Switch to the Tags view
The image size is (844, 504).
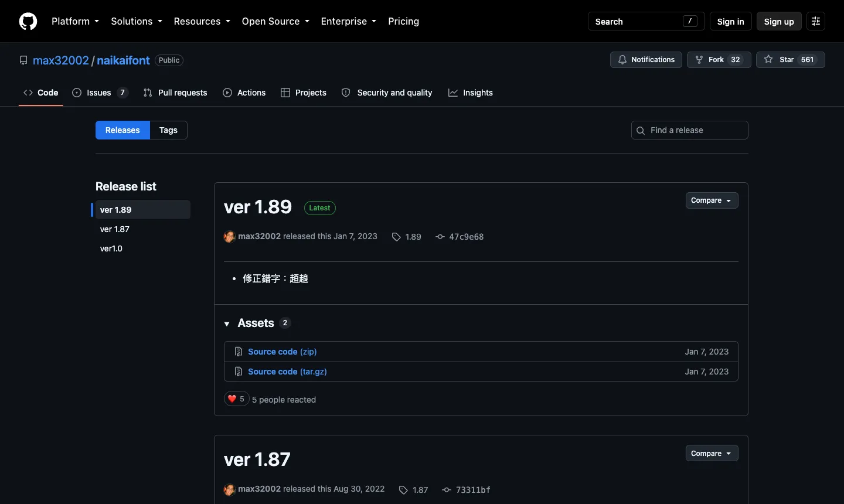pyautogui.click(x=168, y=130)
